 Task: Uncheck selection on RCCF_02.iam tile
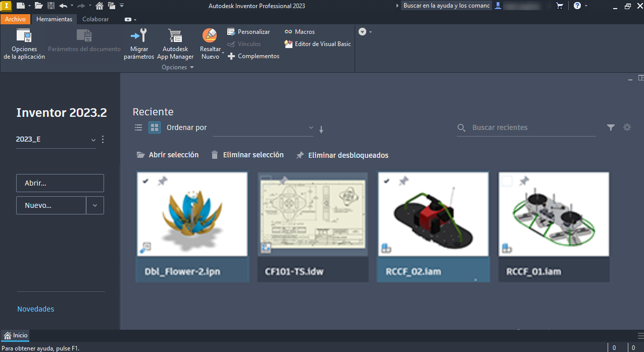(387, 181)
